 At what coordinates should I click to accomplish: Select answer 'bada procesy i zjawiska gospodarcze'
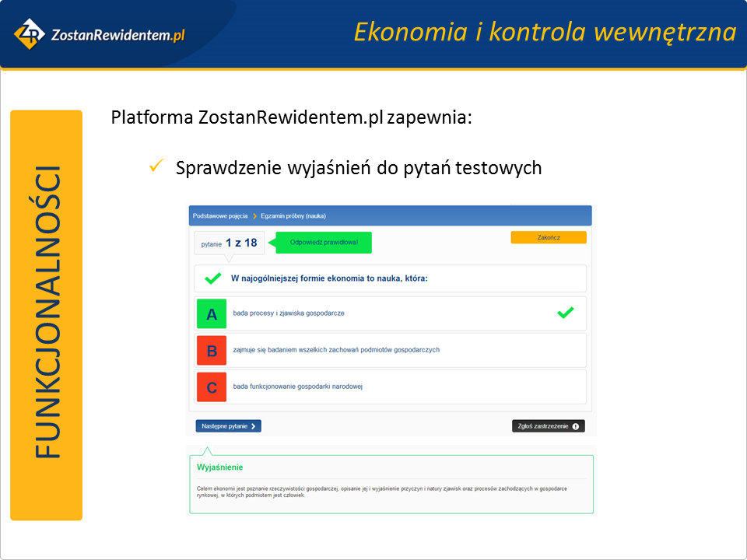[289, 313]
